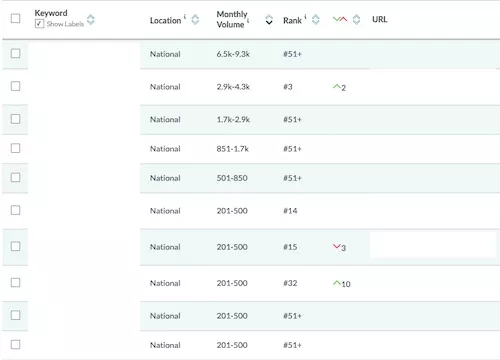
Task: Click the #3 rank cell
Action: coord(288,87)
